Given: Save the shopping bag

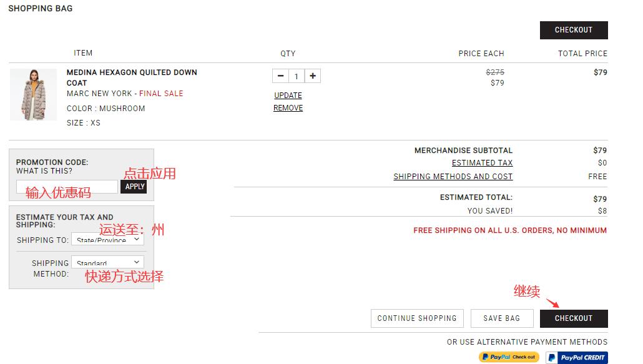Looking at the screenshot, I should pyautogui.click(x=501, y=318).
